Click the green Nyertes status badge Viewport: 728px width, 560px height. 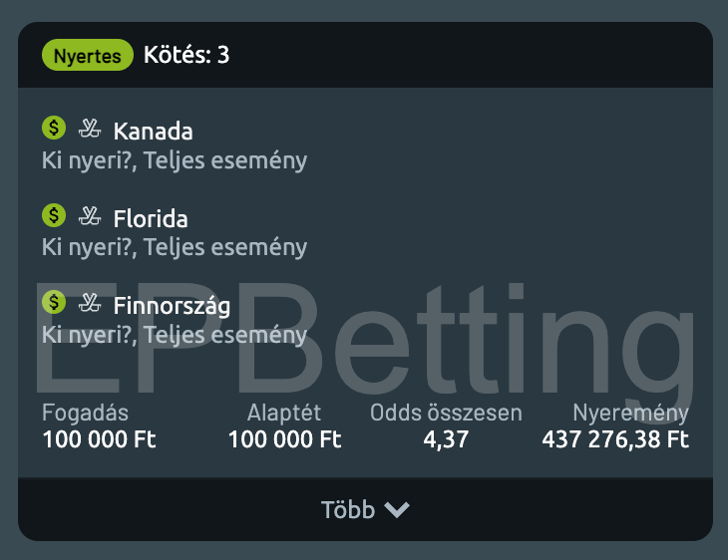point(88,55)
